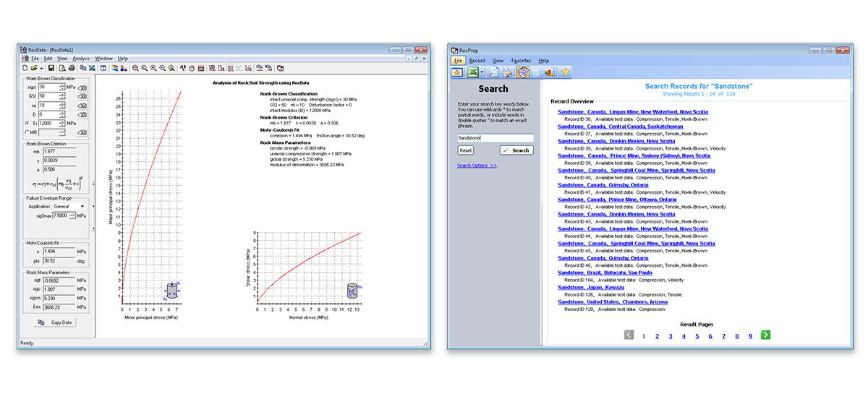The height and width of the screenshot is (405, 868).
Task: Click the printer icon in the RocProp toolbar
Action: [508, 72]
